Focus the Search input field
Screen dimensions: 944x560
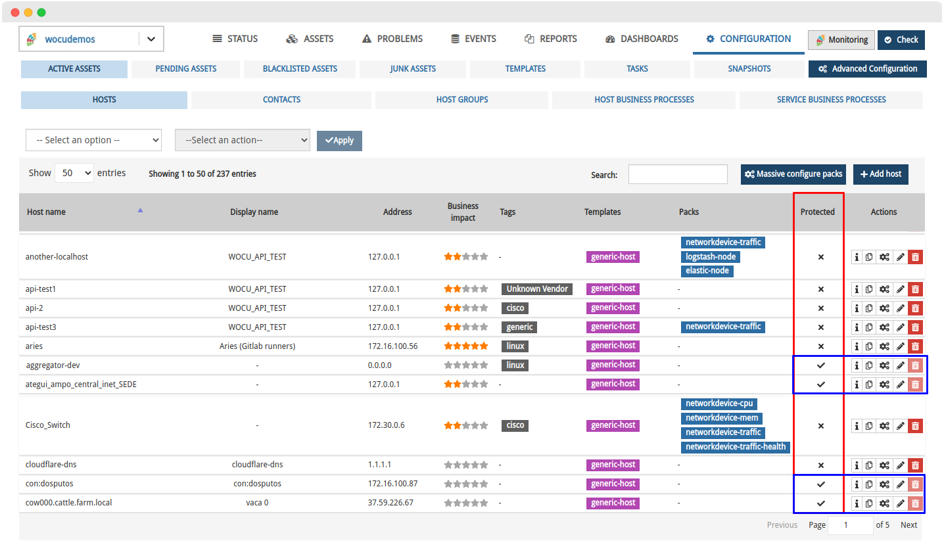[678, 174]
